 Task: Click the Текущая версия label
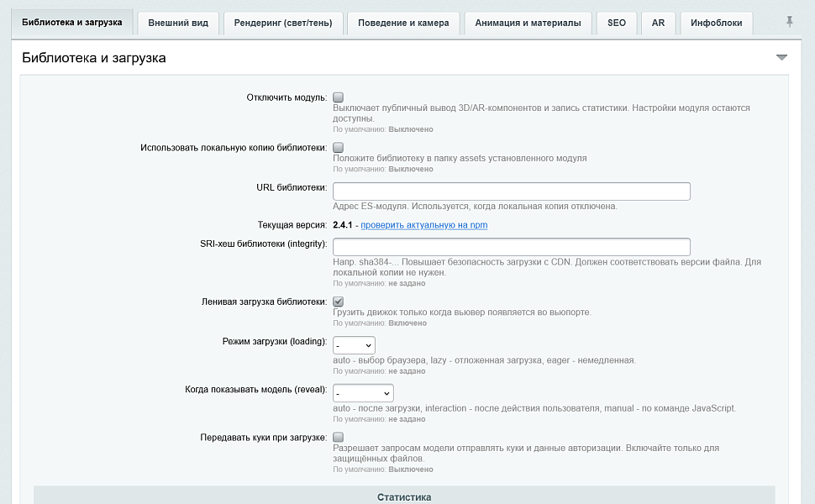[292, 225]
